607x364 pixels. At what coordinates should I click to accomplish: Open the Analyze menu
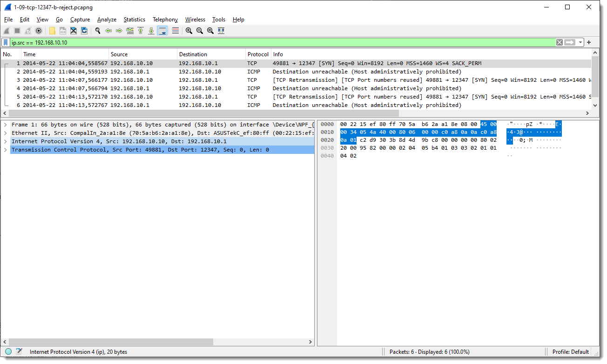(x=107, y=20)
